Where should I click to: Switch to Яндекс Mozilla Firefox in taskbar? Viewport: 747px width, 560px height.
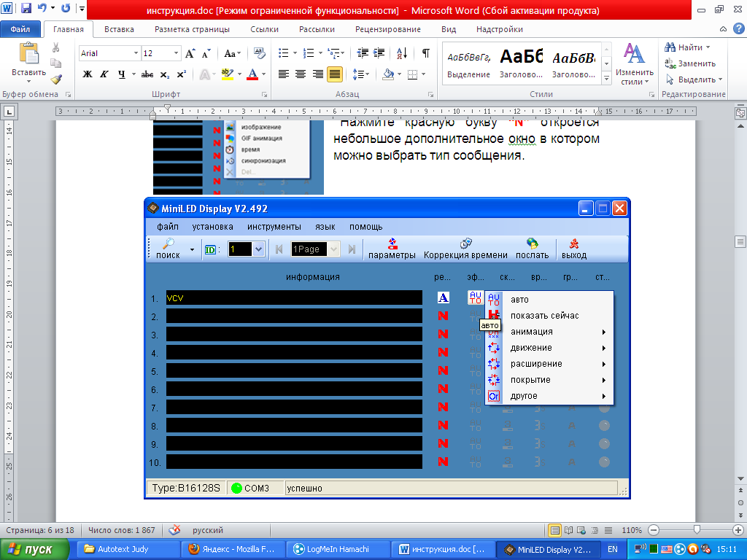(x=233, y=550)
